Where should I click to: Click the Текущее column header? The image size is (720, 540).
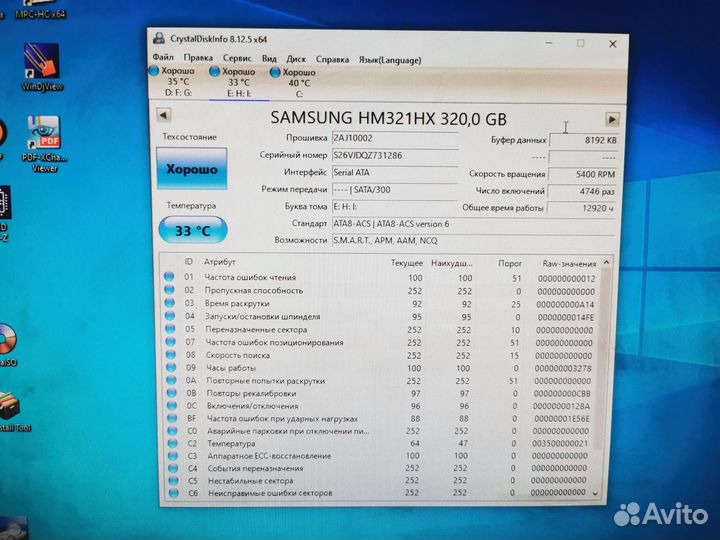point(406,263)
